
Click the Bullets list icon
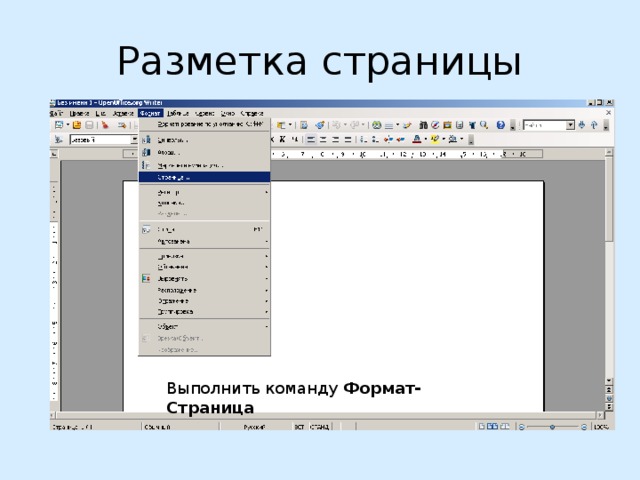(375, 139)
